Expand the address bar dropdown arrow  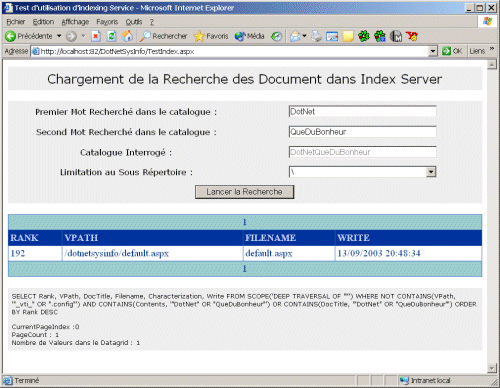click(x=433, y=51)
